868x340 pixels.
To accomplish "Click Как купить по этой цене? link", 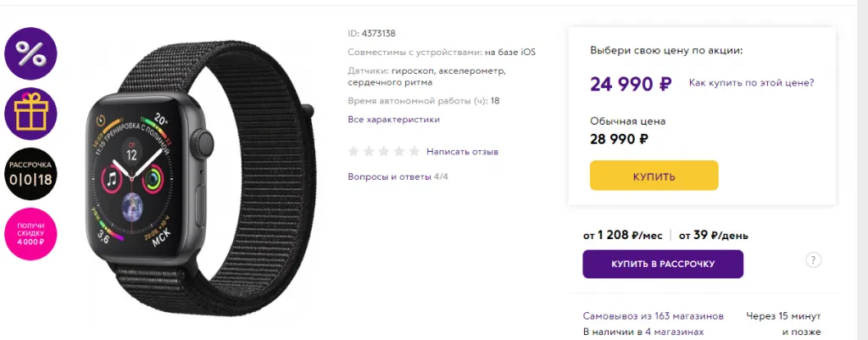I will (x=751, y=83).
